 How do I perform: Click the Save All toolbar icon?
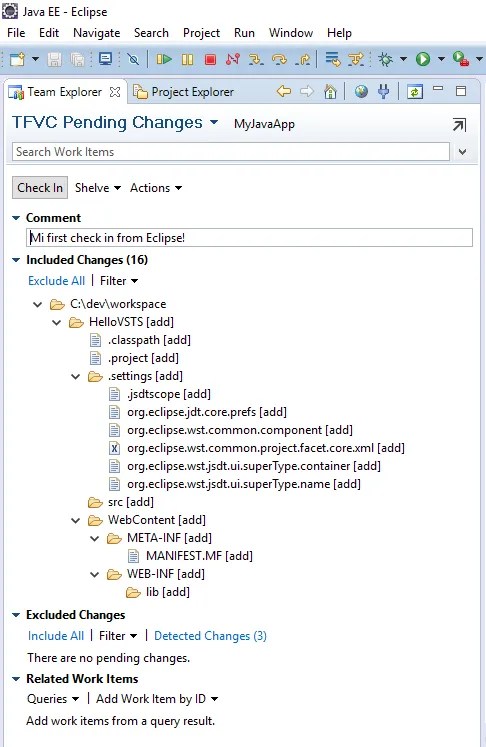tap(78, 59)
